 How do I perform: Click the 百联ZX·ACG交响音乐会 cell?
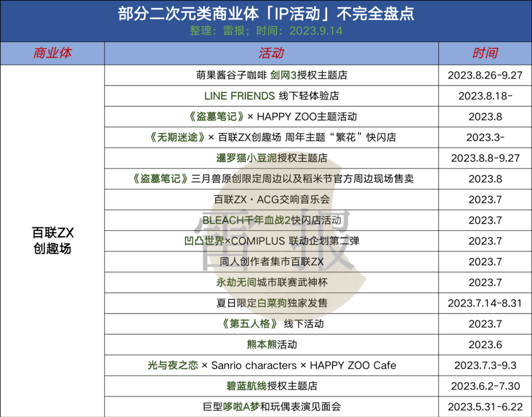tap(271, 199)
